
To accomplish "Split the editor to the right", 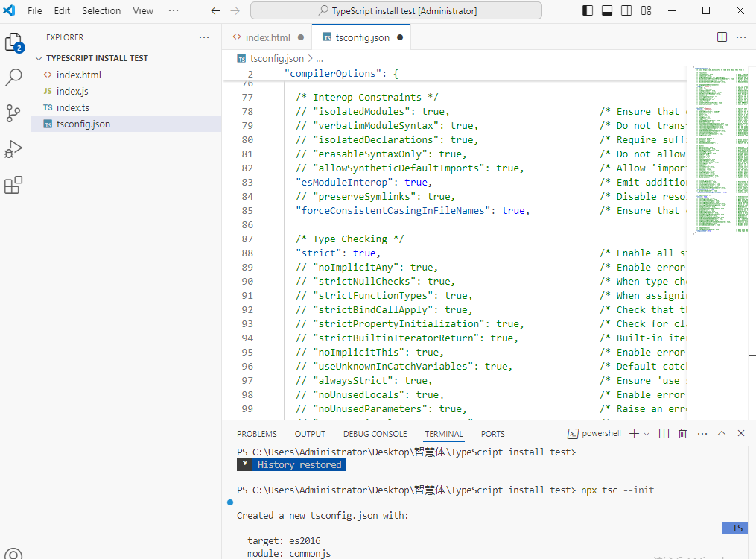I will [722, 37].
